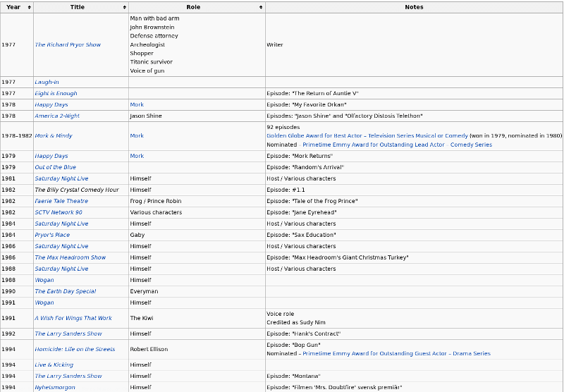Viewport: 564px width, 392px height.
Task: Open The Earth Day Special link
Action: click(x=66, y=291)
